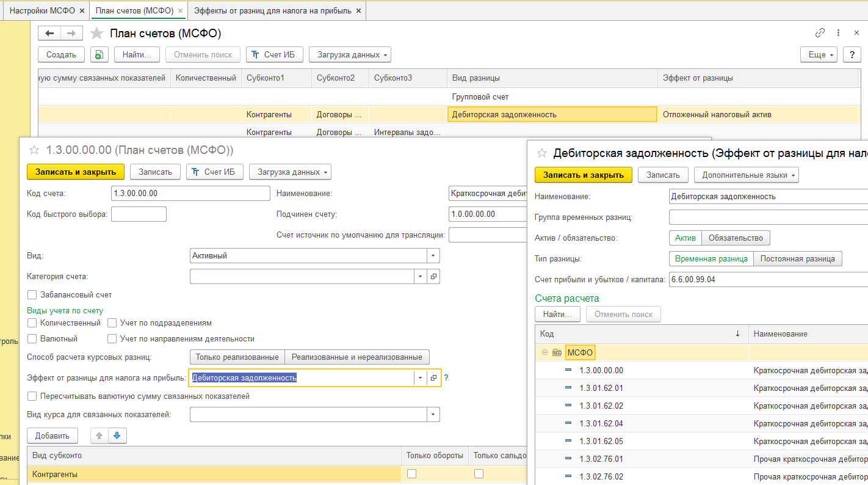This screenshot has width=868, height=485.
Task: Enable Количественный accounting checkbox
Action: pos(32,323)
